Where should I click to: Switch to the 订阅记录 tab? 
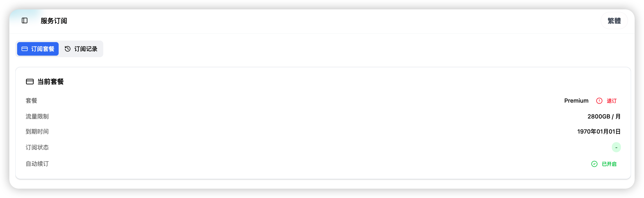coord(81,49)
